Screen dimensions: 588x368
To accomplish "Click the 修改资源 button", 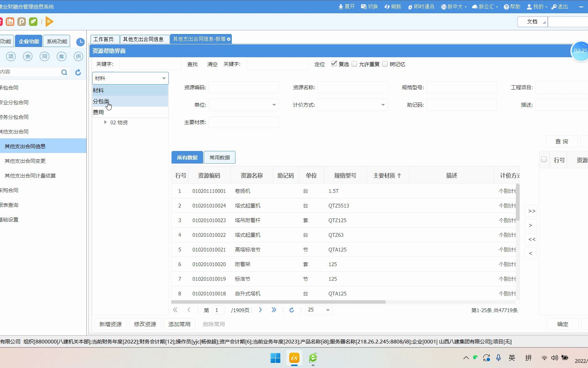I will (145, 324).
